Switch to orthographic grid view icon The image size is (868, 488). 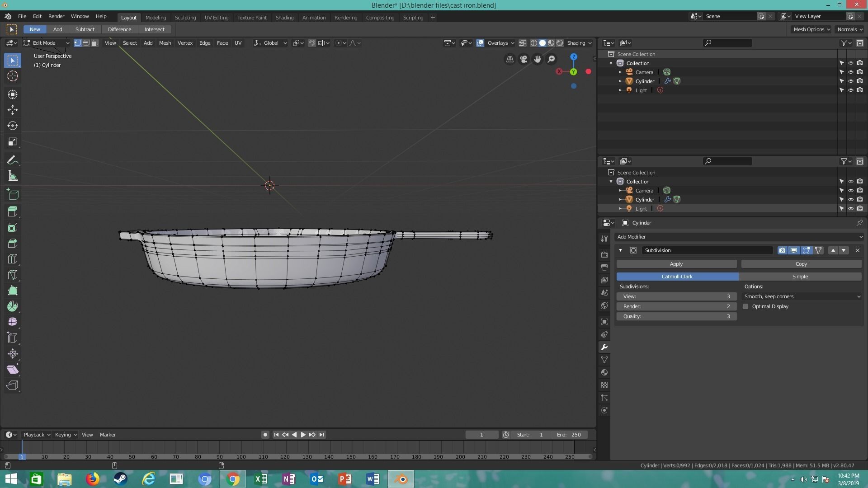[510, 59]
